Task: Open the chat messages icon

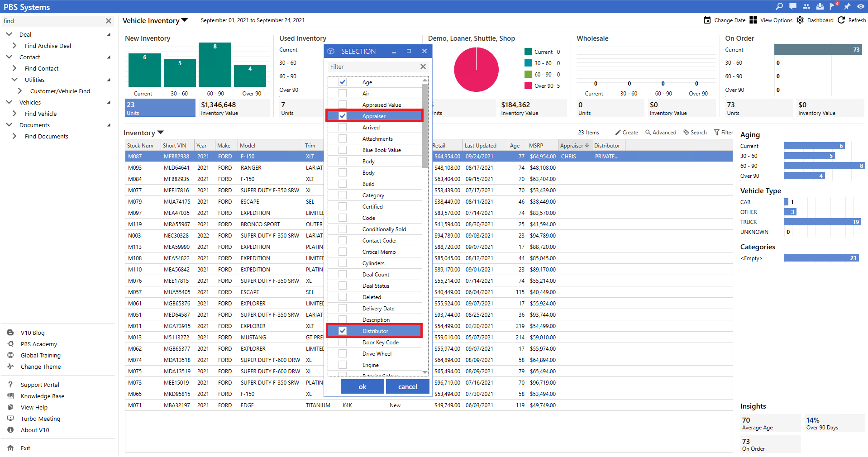Action: pos(793,6)
